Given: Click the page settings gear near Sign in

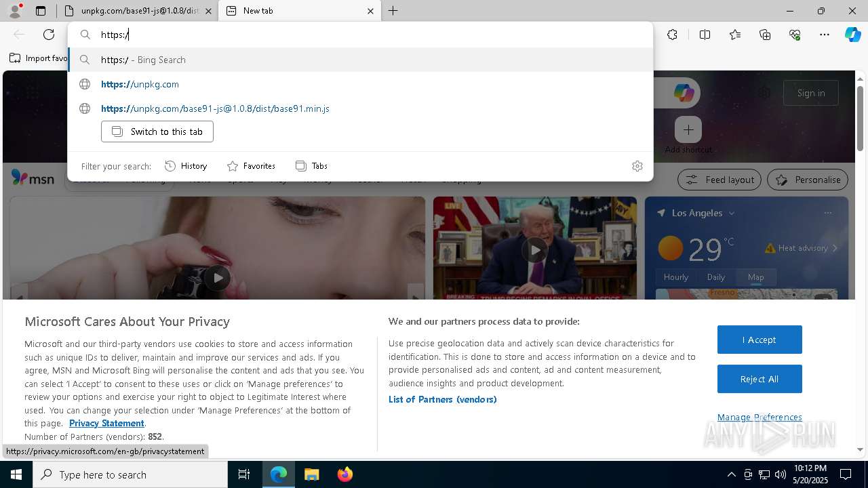Looking at the screenshot, I should 764,93.
